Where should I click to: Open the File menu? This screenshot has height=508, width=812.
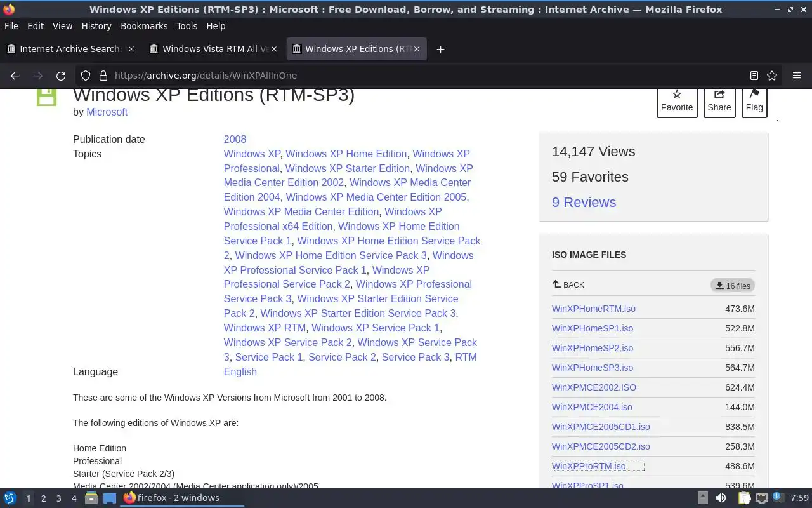tap(11, 26)
